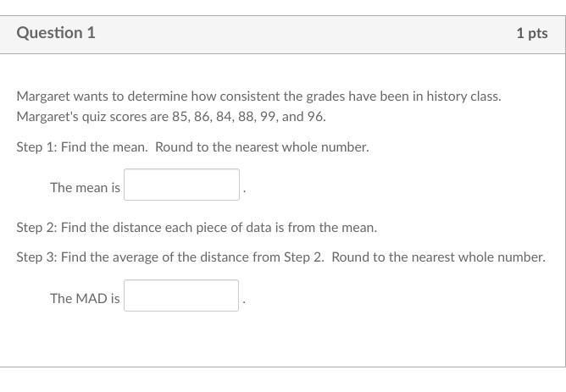The image size is (566, 392).
Task: Click the quiz scores sentence
Action: (x=171, y=117)
